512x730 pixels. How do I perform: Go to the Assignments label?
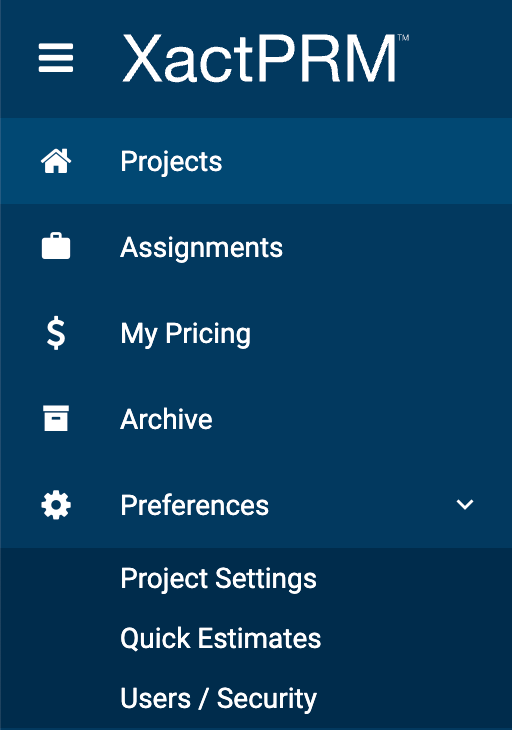[202, 248]
